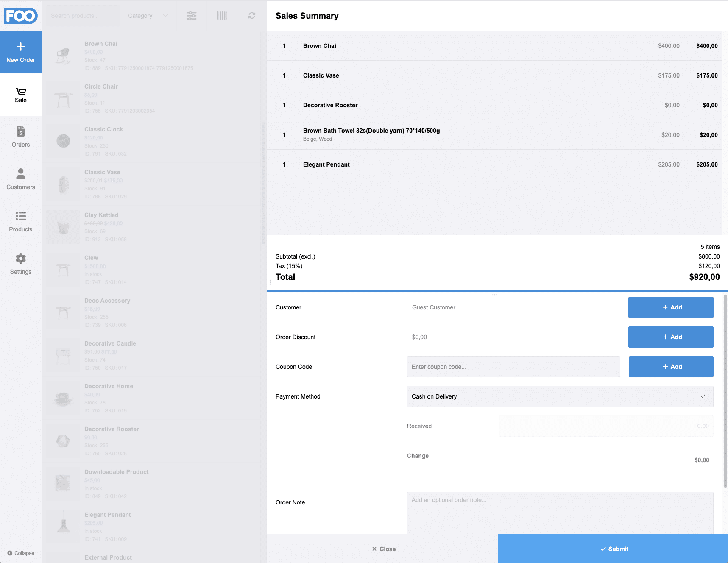Image resolution: width=728 pixels, height=563 pixels.
Task: Open the Payment Method dropdown
Action: 560,396
